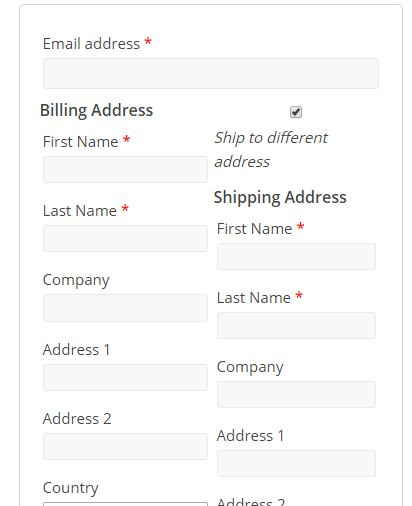The height and width of the screenshot is (506, 412).
Task: Click the Shipping 'Last Name' label
Action: 254,298
